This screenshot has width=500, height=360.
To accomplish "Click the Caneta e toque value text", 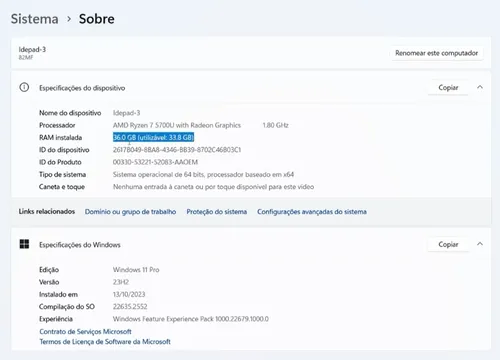I will (213, 187).
